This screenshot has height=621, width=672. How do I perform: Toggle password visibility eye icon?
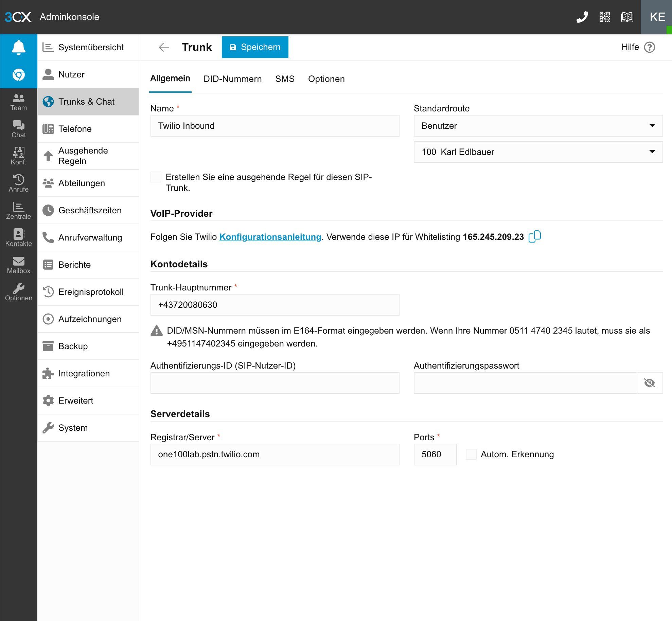(x=649, y=383)
